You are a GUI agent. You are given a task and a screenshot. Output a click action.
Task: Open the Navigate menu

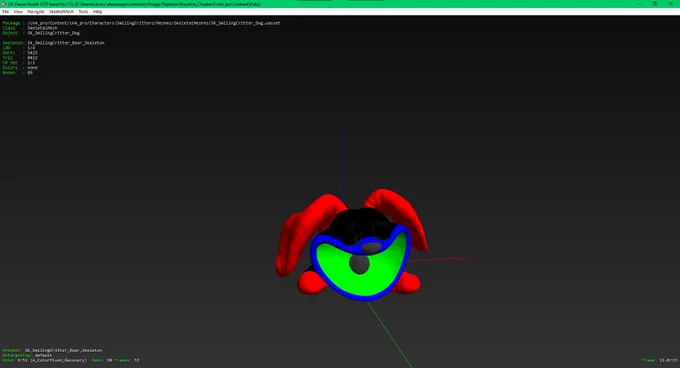tap(36, 12)
